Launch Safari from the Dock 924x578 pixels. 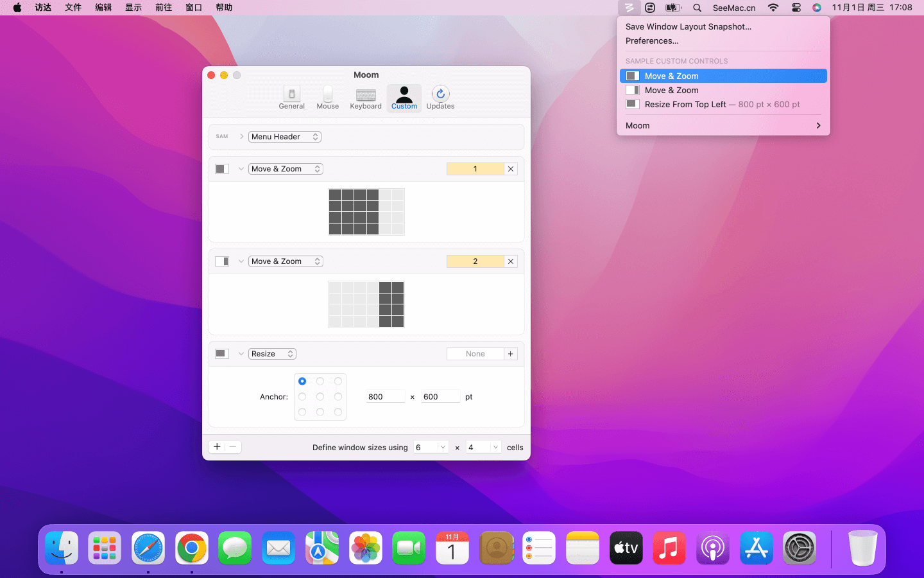click(x=148, y=548)
